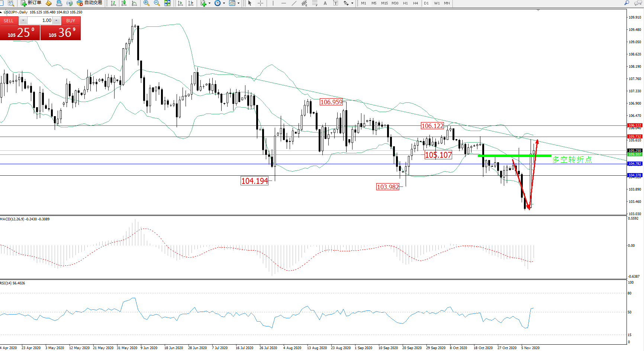Viewport: 644px width, 351px height.
Task: Expand the periodicity clock dropdown arrow
Action: coord(224,3)
